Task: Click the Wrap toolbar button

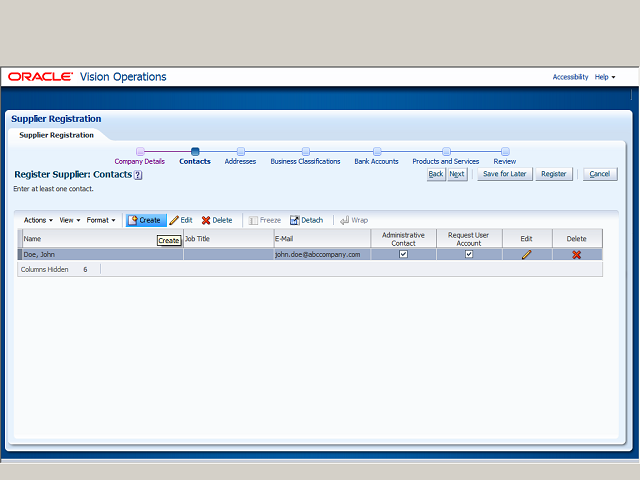Action: [354, 220]
